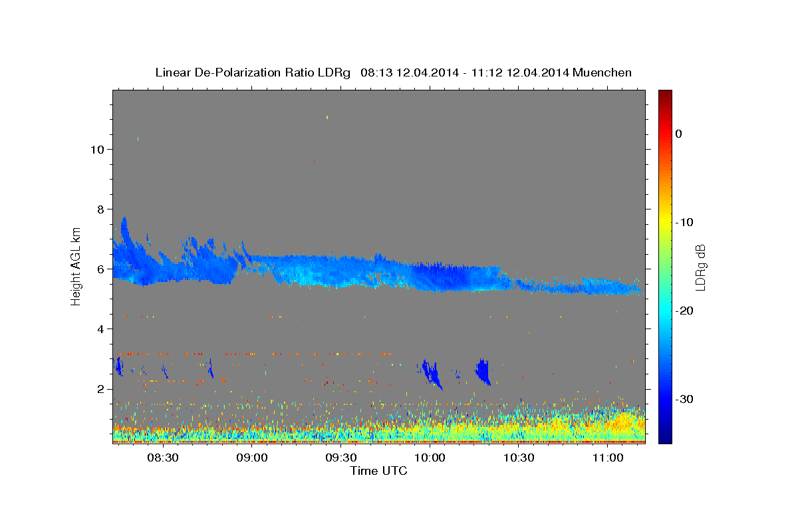Click the 10:30 time tick label
798x532 pixels.
click(x=519, y=458)
